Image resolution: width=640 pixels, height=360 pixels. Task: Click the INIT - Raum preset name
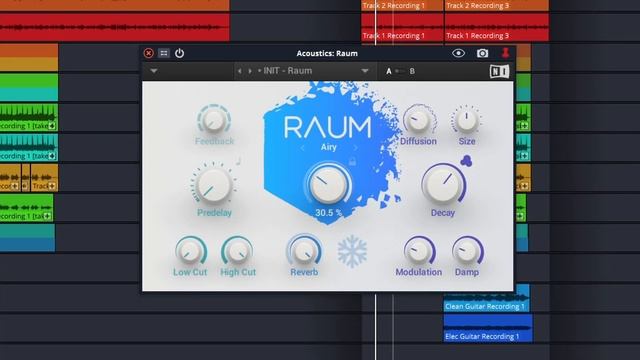(287, 71)
